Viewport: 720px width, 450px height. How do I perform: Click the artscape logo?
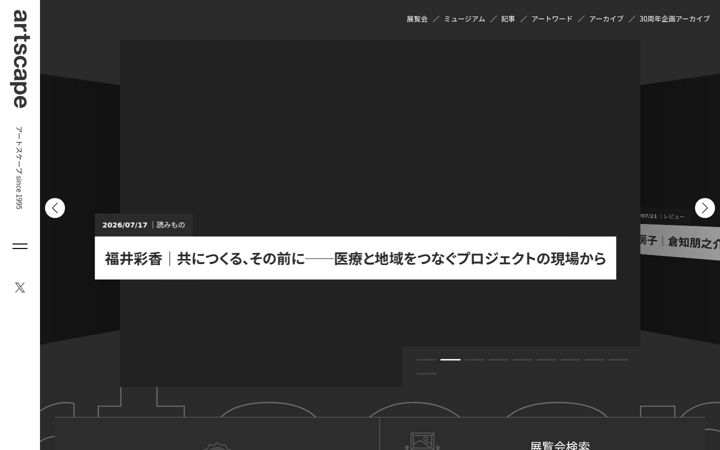(20, 59)
